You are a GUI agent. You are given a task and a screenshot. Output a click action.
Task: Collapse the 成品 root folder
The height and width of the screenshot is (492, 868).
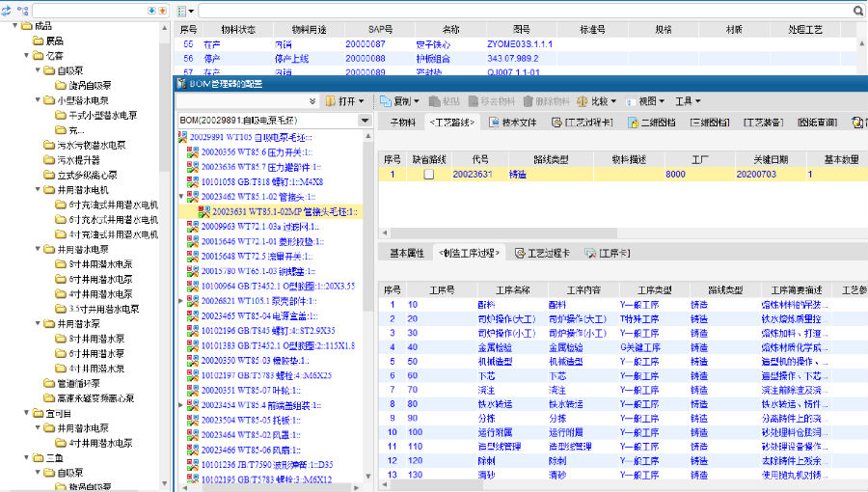click(x=15, y=25)
